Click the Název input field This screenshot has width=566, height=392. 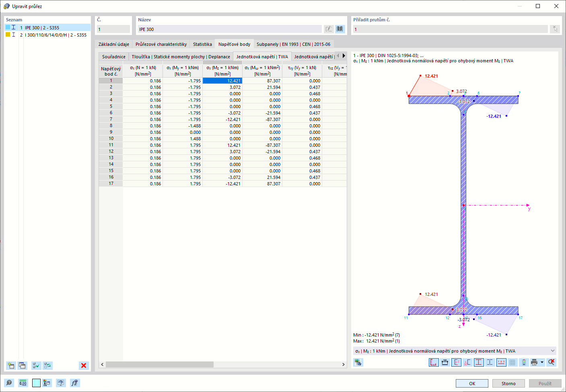(230, 29)
